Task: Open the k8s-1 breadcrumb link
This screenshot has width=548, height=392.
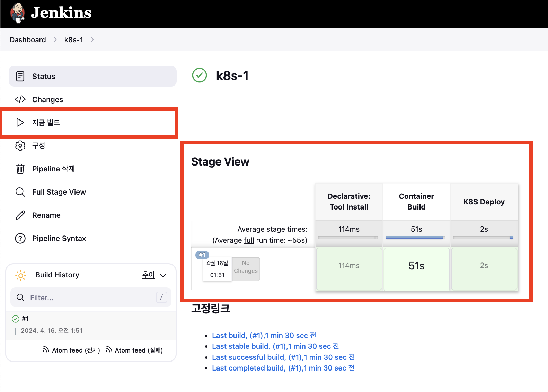Action: 74,39
